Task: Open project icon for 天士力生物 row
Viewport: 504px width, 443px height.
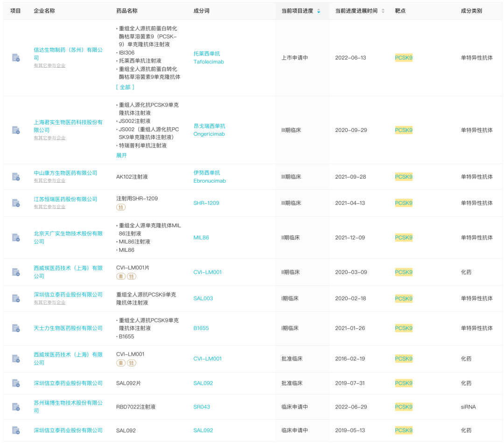Action: tap(16, 328)
